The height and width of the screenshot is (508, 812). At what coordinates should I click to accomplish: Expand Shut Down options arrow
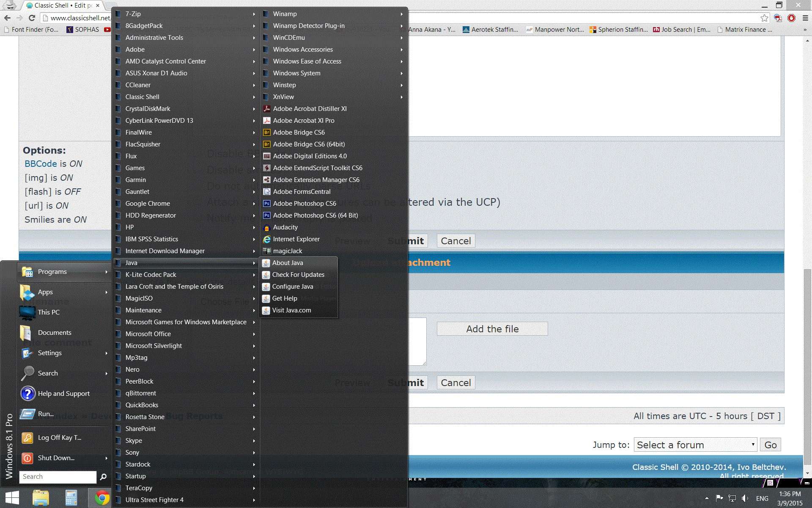[106, 458]
